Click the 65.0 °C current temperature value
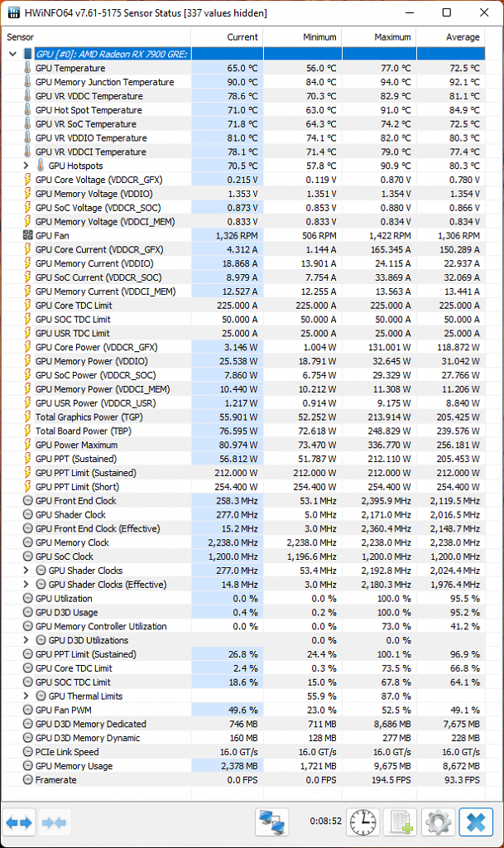The image size is (504, 848). (242, 68)
